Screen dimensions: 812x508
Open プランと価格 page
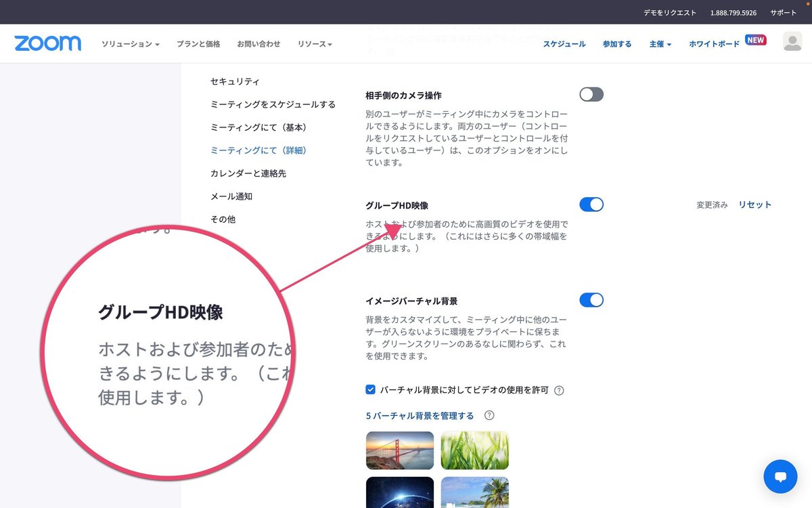[x=198, y=44]
